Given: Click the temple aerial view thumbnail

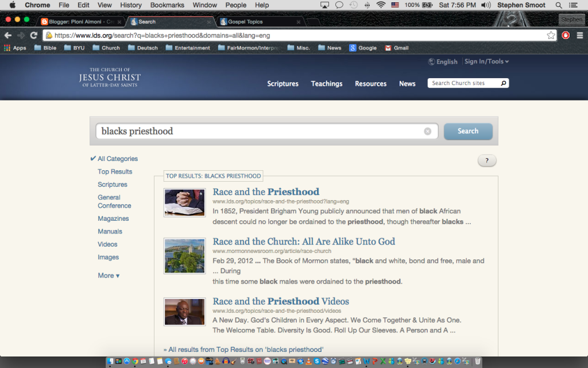Looking at the screenshot, I should [184, 256].
